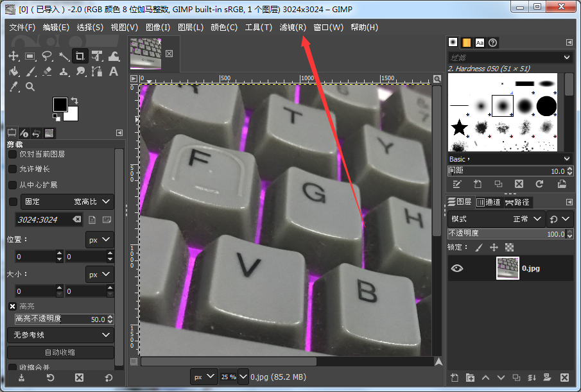
Task: Select the Text tool
Action: (x=113, y=71)
